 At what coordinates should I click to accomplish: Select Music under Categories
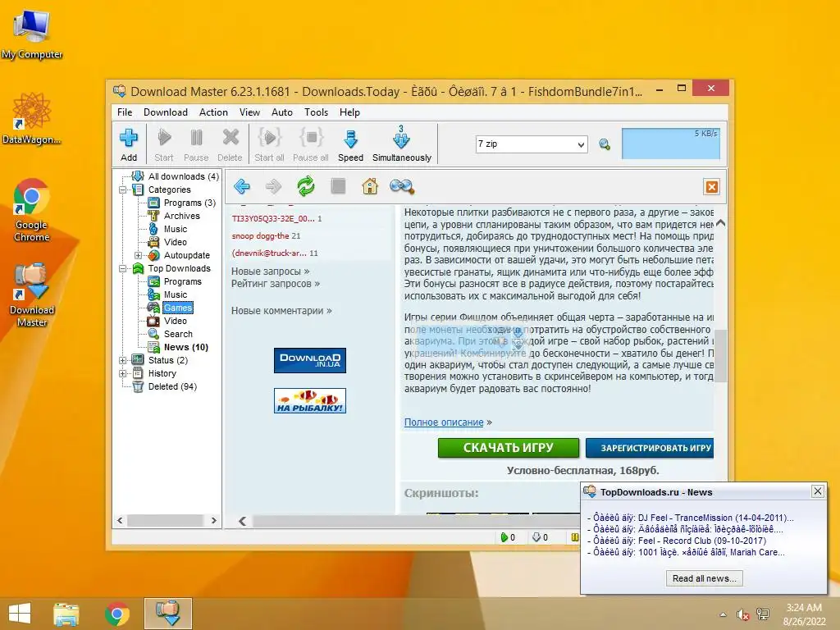[x=176, y=229]
